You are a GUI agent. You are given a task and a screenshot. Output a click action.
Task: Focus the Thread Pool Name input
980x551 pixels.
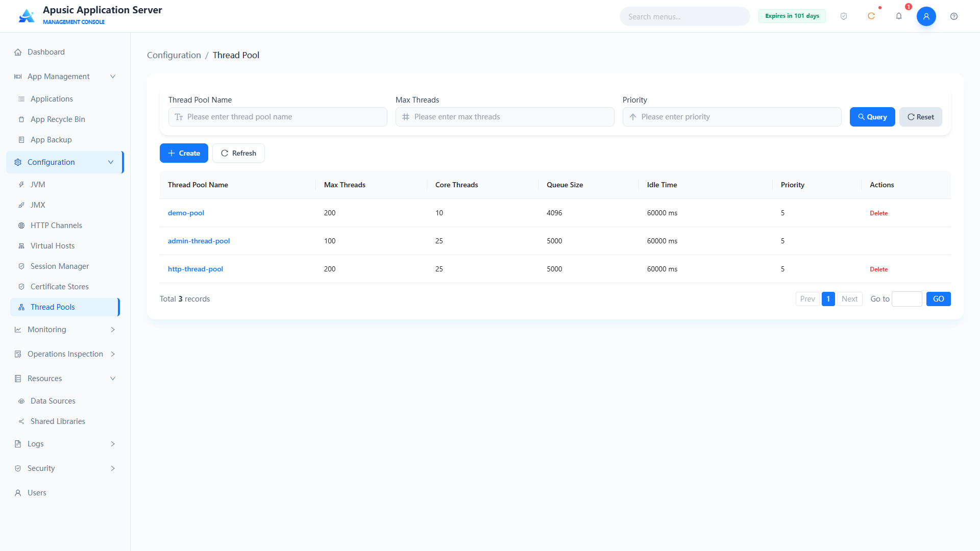tap(278, 117)
